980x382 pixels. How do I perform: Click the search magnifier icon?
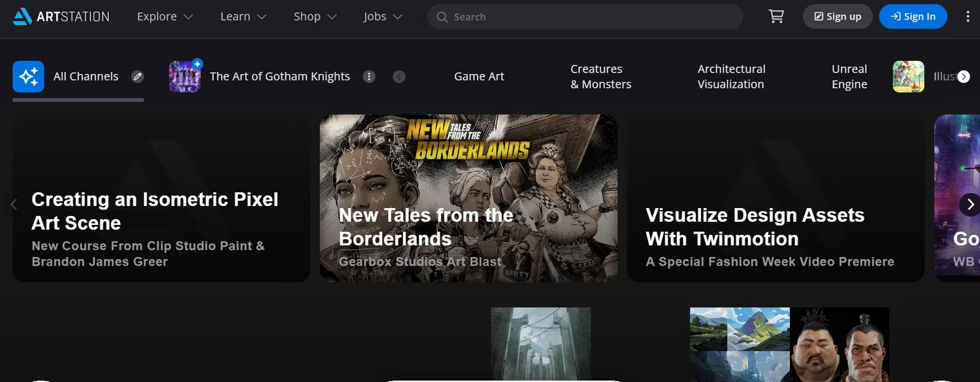(x=442, y=17)
